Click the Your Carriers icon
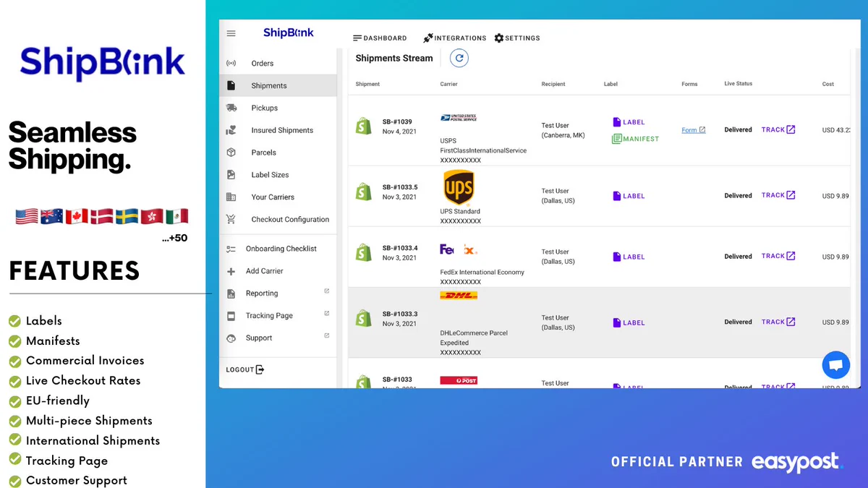The width and height of the screenshot is (868, 488). (231, 197)
